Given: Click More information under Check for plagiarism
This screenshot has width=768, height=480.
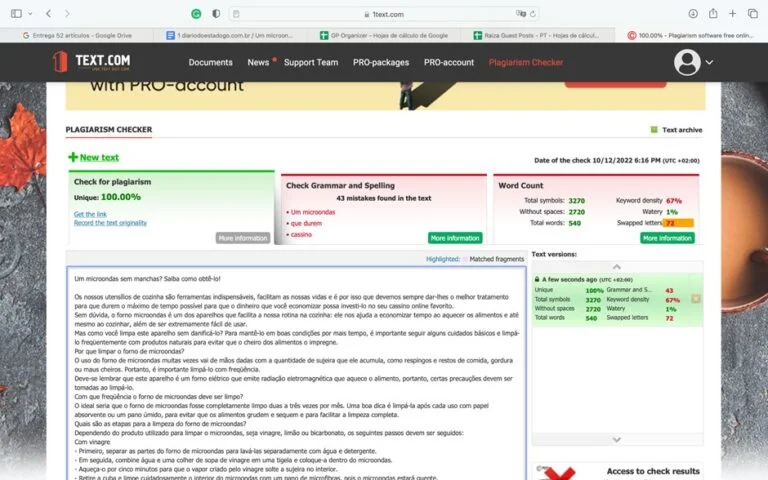Looking at the screenshot, I should 243,238.
